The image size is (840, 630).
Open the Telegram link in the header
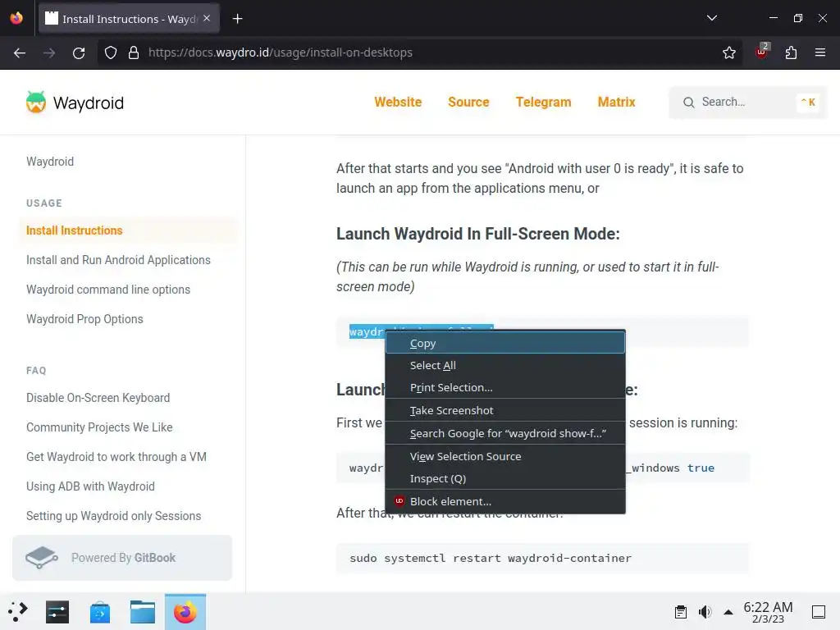543,102
